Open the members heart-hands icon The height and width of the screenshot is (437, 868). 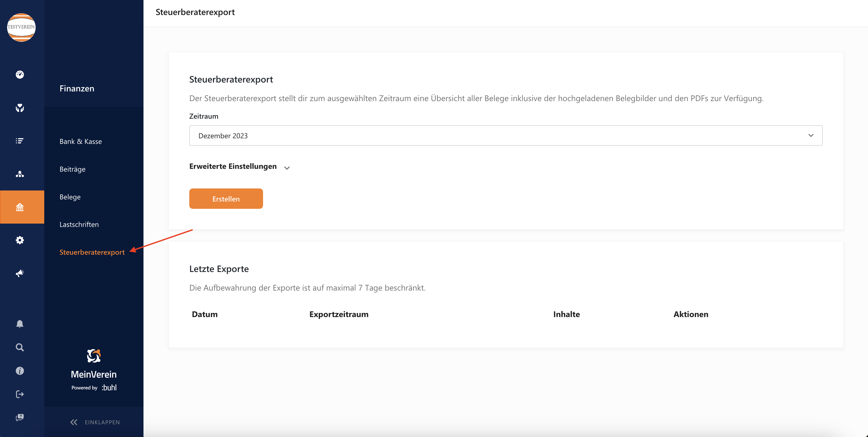tap(20, 108)
